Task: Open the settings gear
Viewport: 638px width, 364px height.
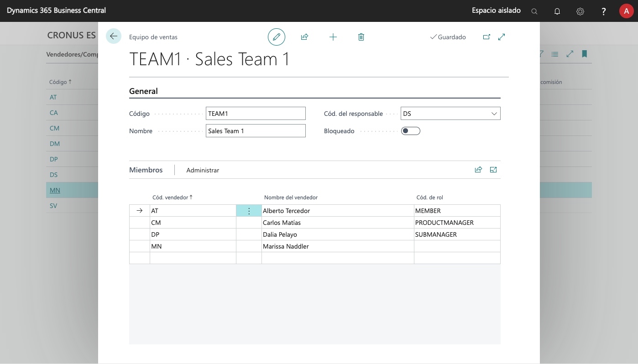Action: coord(580,11)
